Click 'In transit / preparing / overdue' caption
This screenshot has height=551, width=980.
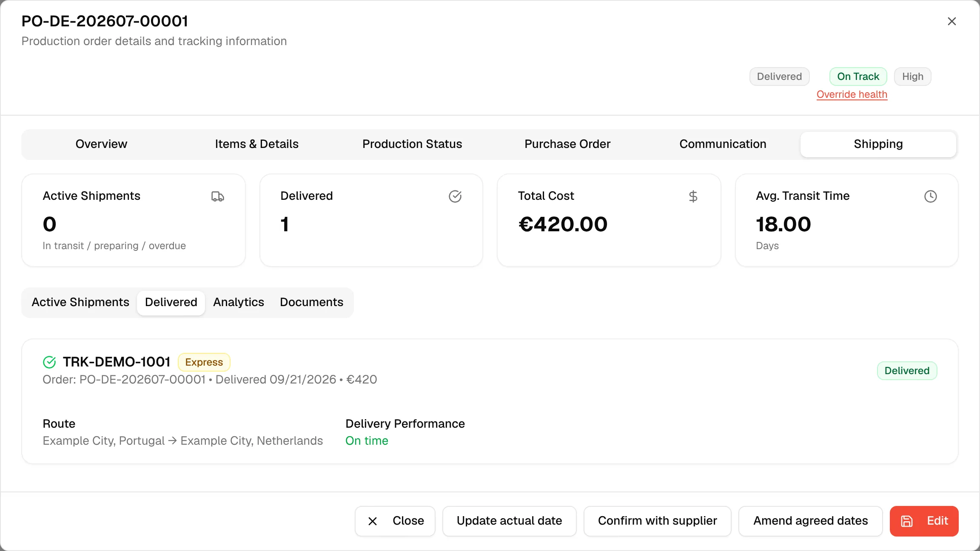pyautogui.click(x=114, y=246)
